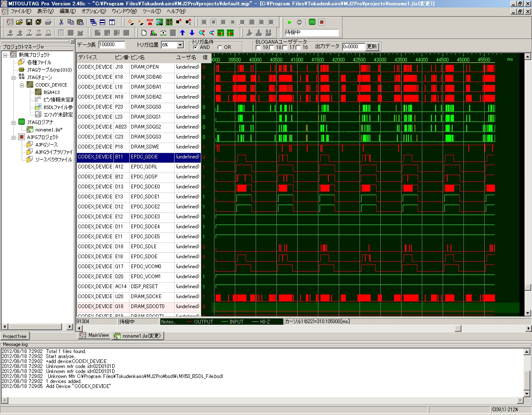The height and width of the screenshot is (415, 532).
Task: Click the scissors cut icon
Action: [61, 22]
